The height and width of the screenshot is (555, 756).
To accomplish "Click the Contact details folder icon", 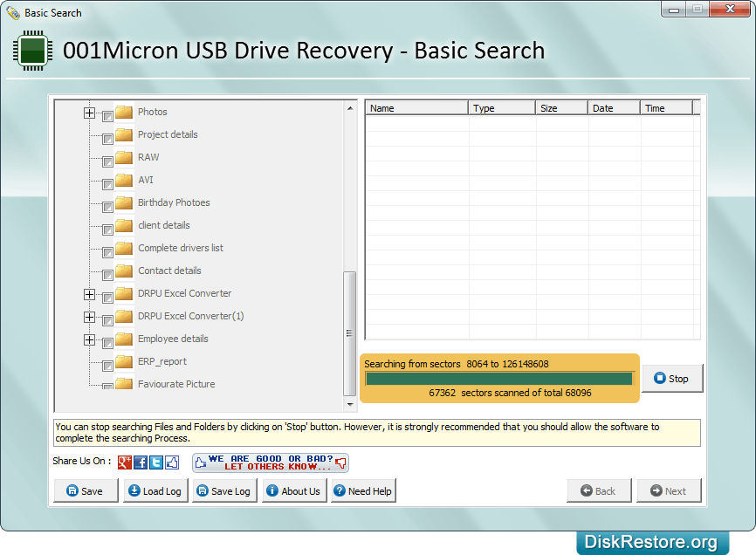I will coord(124,271).
